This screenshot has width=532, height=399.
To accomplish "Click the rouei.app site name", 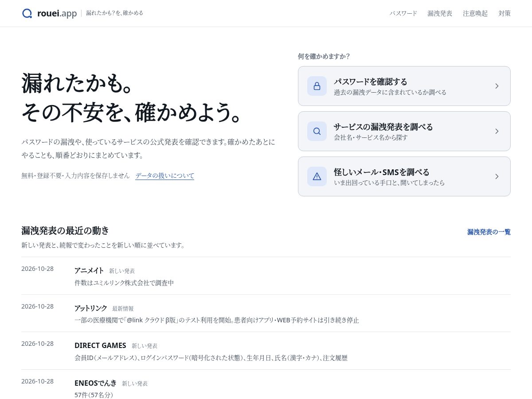I will pyautogui.click(x=57, y=13).
